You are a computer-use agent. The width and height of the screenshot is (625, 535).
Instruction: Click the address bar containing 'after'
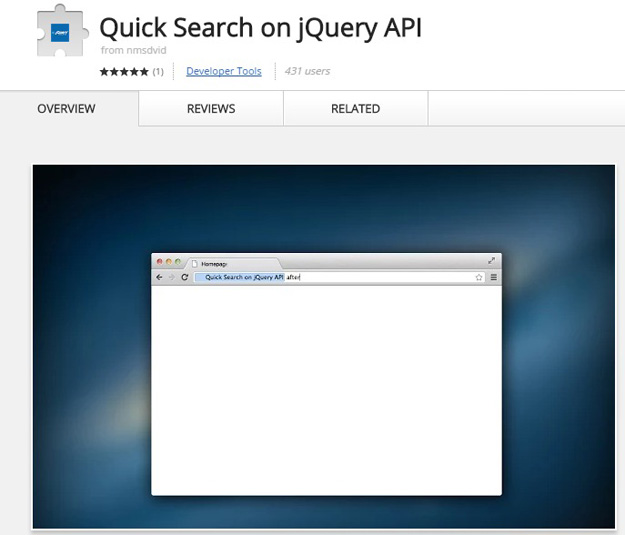click(339, 277)
